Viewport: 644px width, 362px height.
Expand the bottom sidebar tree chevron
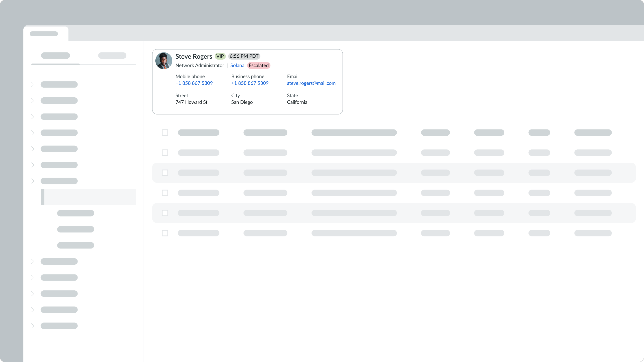pos(33,326)
